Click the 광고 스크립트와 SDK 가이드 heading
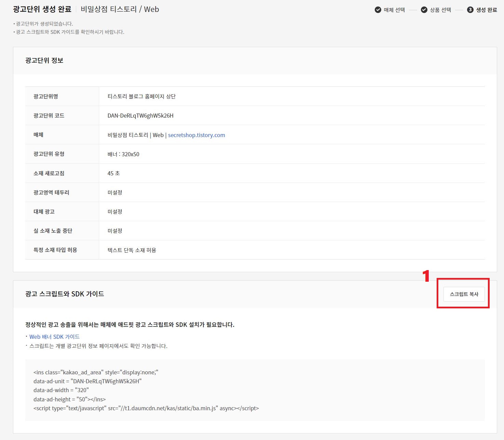504x440 pixels. point(65,294)
